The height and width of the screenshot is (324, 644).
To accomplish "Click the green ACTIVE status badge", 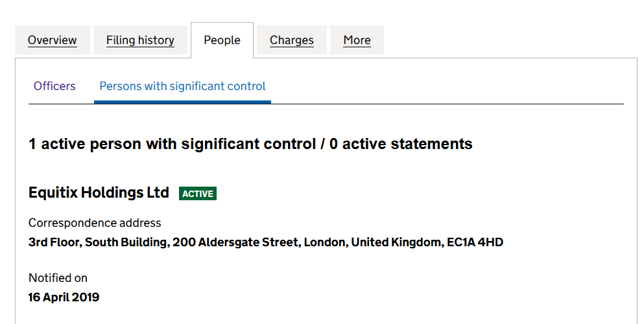I will [x=198, y=194].
